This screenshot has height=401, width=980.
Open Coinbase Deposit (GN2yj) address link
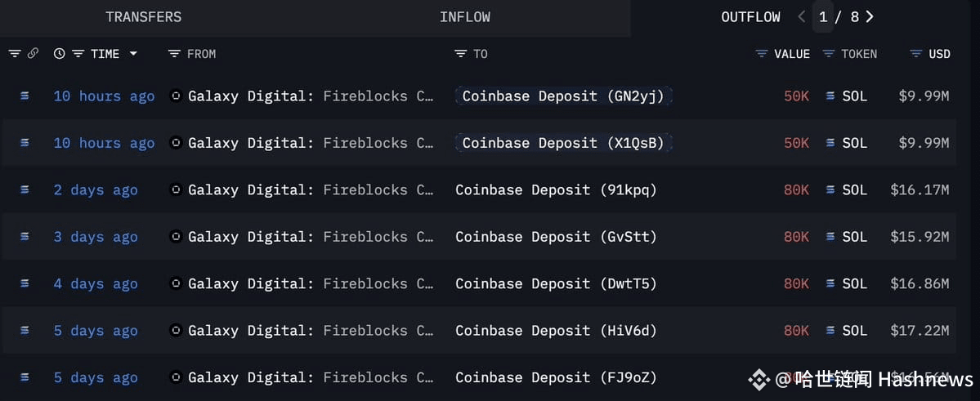564,96
